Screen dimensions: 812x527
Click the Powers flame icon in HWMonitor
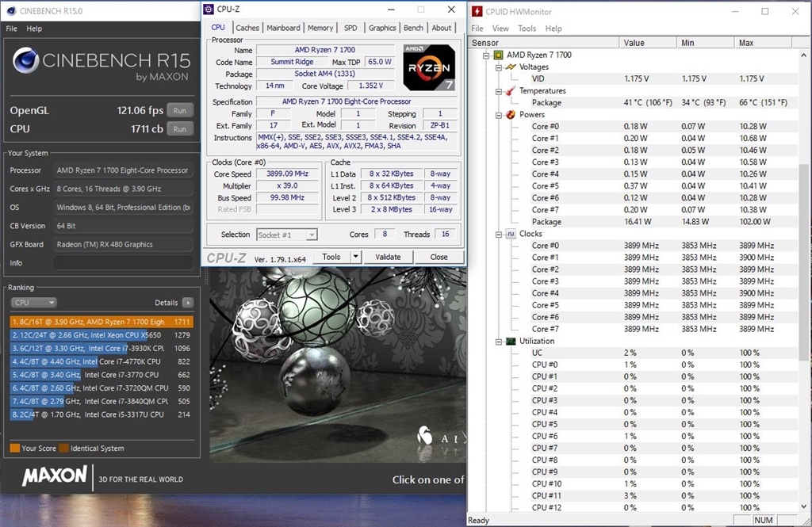511,114
